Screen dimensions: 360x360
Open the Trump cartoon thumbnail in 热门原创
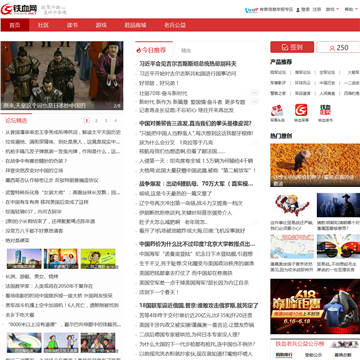click(x=292, y=205)
